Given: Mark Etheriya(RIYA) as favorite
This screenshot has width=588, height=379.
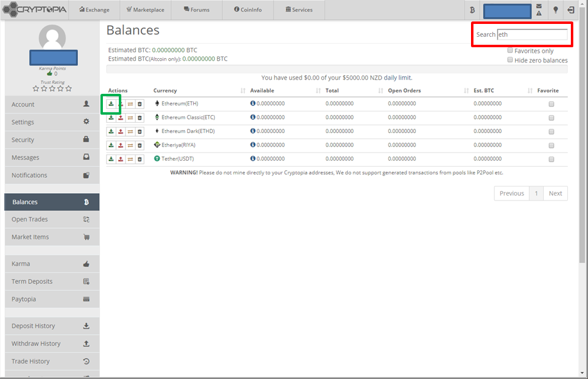Looking at the screenshot, I should tap(551, 145).
